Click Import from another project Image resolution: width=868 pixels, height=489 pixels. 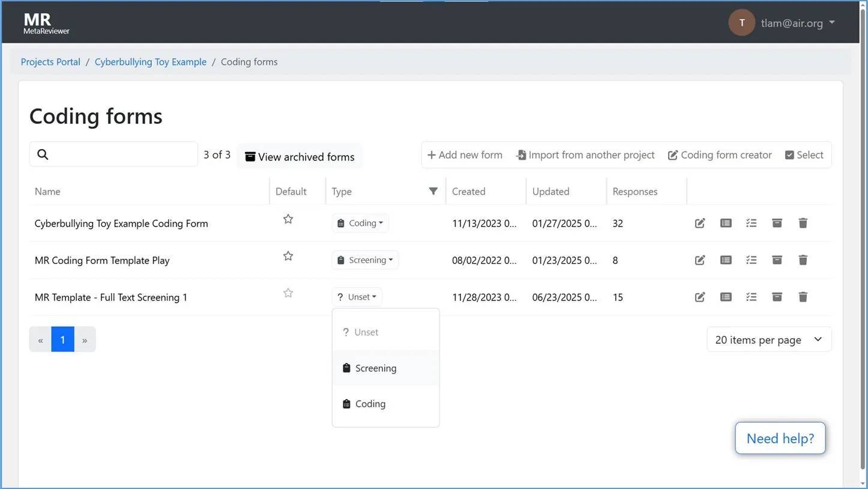click(x=585, y=155)
